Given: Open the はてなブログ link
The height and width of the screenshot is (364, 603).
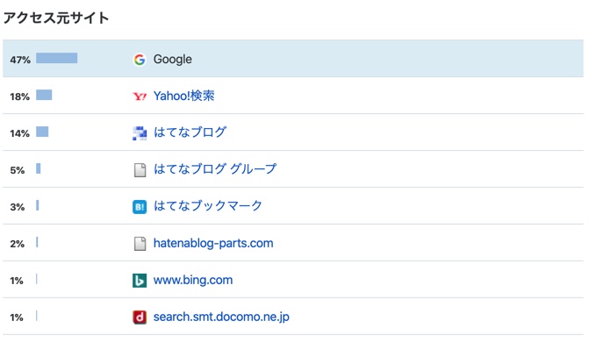Looking at the screenshot, I should click(190, 132).
